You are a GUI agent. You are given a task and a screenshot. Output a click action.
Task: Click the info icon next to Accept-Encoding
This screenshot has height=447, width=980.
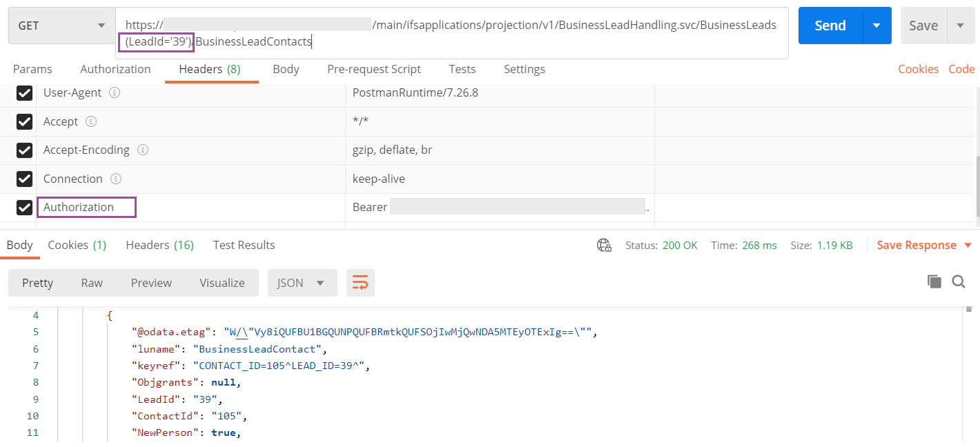[x=143, y=150]
